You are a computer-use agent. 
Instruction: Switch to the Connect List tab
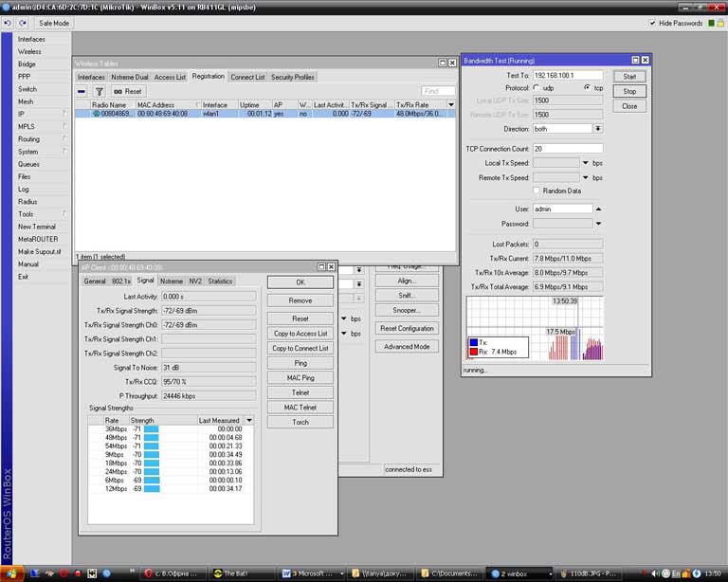point(247,77)
